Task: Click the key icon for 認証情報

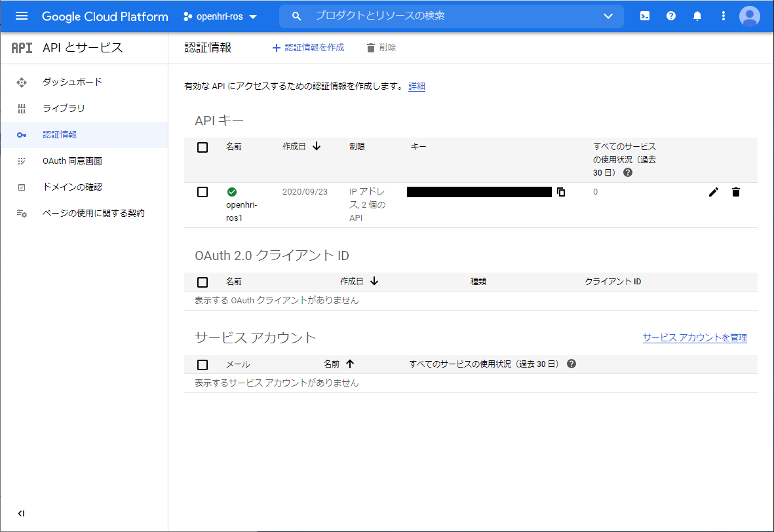Action: click(x=21, y=135)
